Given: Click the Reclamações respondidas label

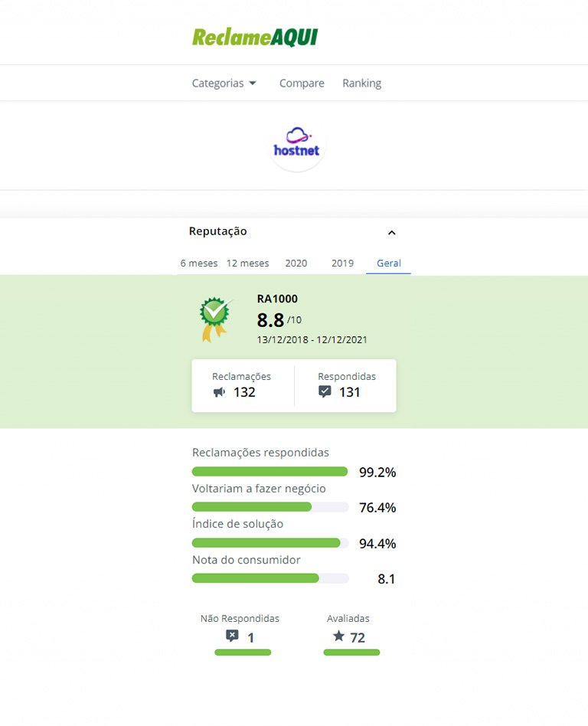Looking at the screenshot, I should pyautogui.click(x=260, y=453).
